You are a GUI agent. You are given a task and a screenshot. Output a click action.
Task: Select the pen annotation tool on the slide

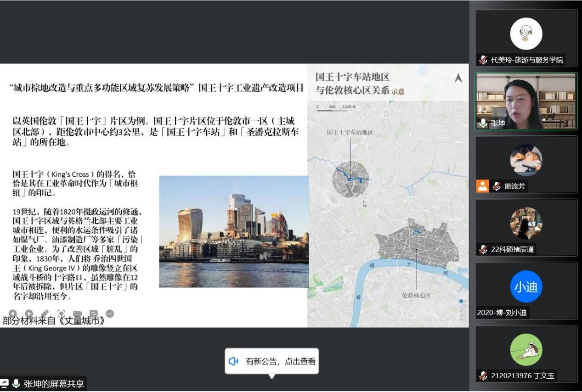click(45, 314)
